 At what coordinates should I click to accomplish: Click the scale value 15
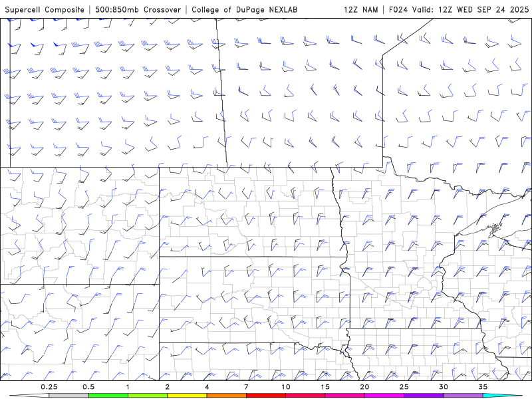pos(325,387)
